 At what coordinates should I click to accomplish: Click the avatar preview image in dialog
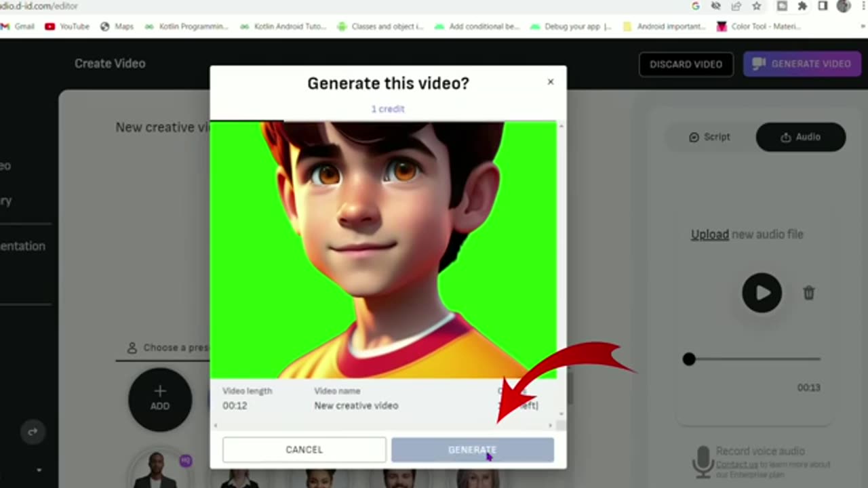383,250
